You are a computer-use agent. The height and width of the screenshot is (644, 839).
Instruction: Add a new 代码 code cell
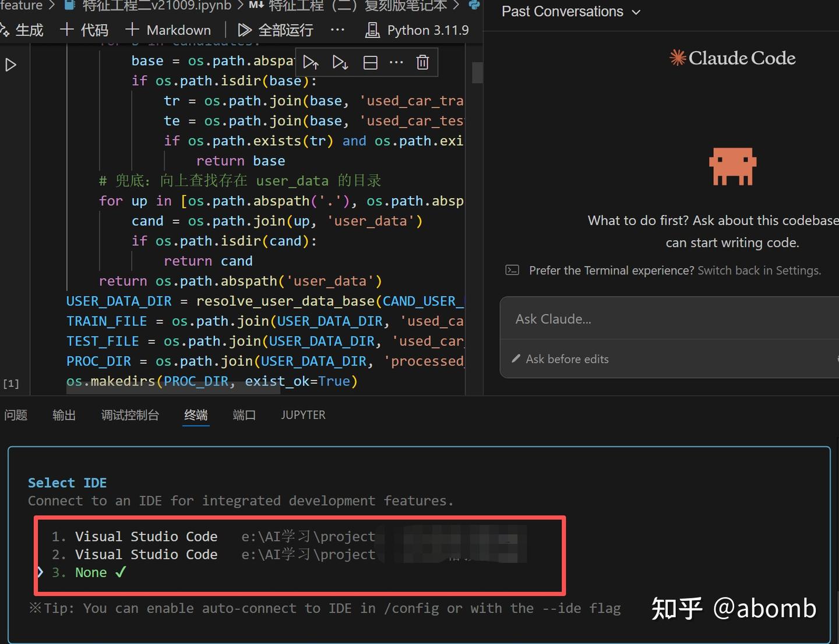[84, 30]
